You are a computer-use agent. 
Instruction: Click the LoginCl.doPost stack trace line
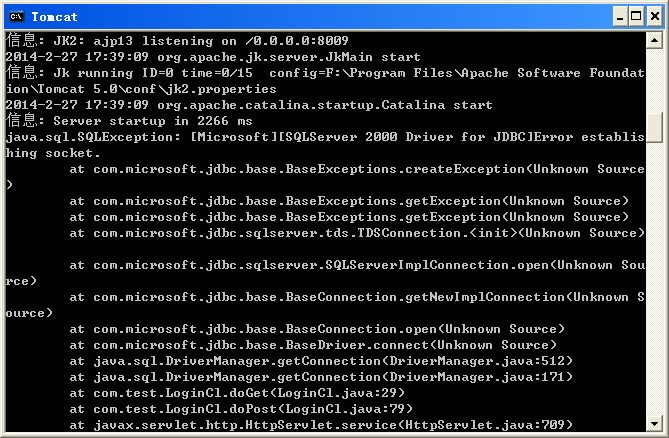click(241, 409)
